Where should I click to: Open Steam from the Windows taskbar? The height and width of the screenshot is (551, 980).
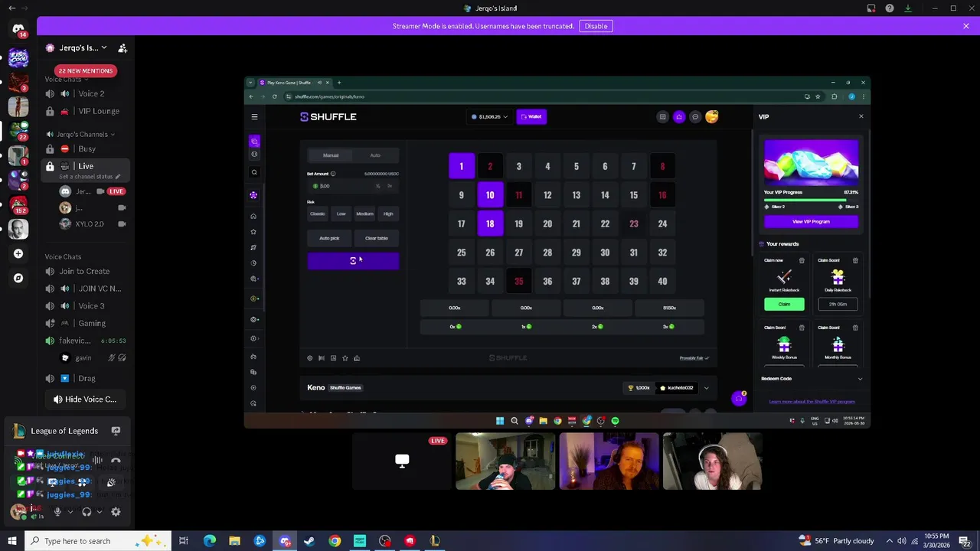pos(309,541)
